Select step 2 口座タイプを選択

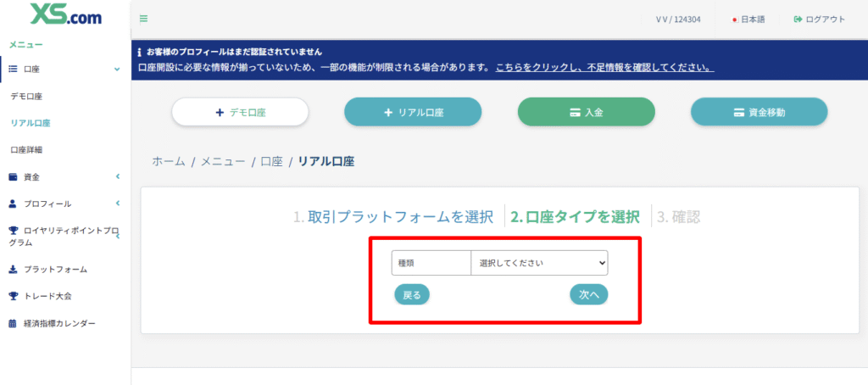pyautogui.click(x=576, y=217)
